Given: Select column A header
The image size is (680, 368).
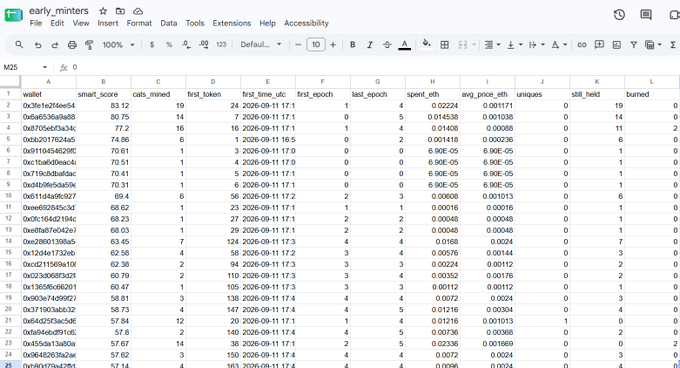Looking at the screenshot, I should tap(49, 81).
